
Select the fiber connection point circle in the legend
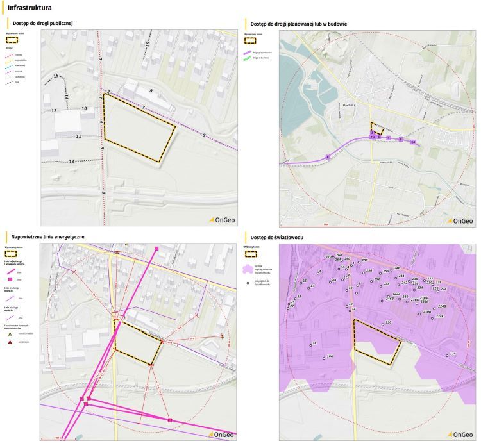pyautogui.click(x=248, y=282)
